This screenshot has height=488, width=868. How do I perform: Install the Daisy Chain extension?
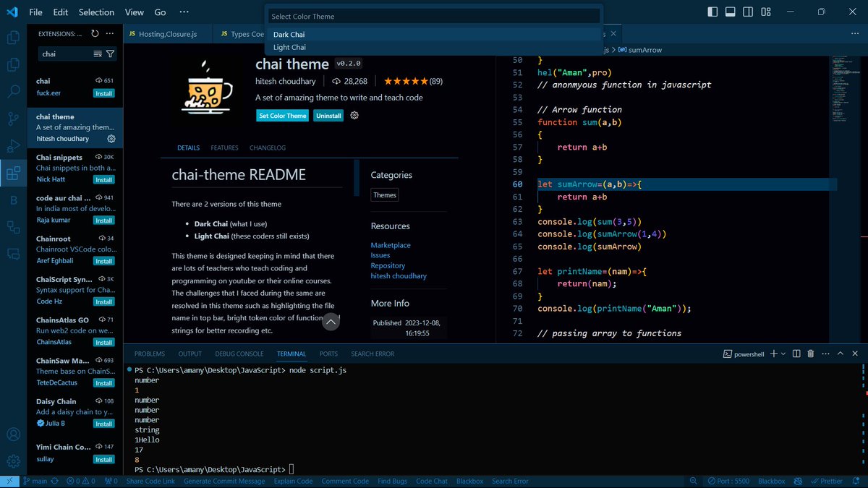tap(104, 424)
